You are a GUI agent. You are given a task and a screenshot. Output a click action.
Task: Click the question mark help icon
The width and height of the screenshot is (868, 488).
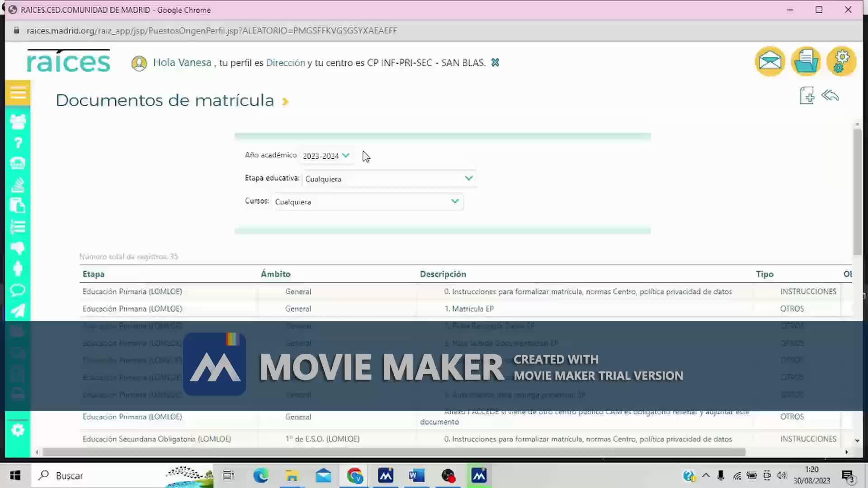tap(18, 143)
